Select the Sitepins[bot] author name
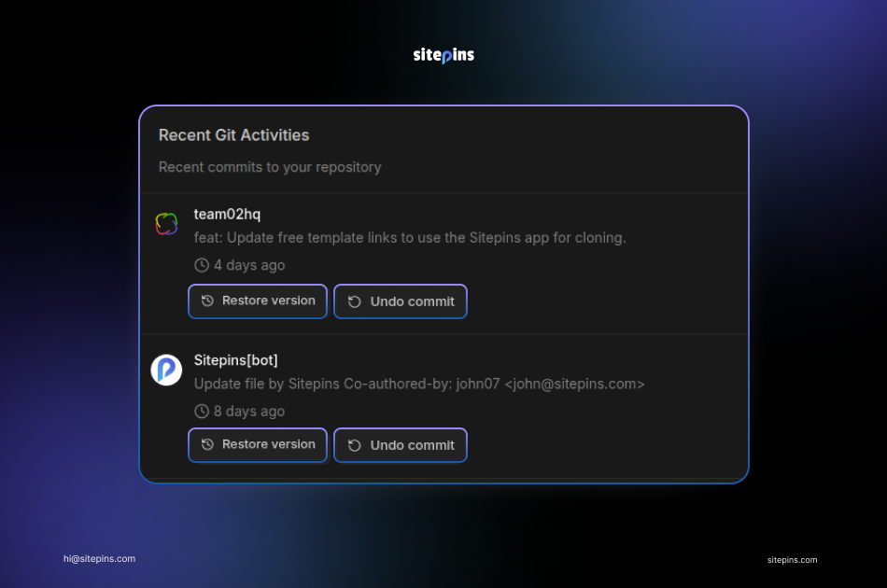The width and height of the screenshot is (887, 588). coord(235,360)
